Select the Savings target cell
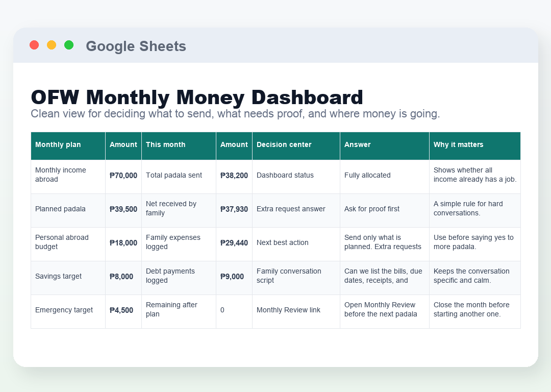 coord(68,278)
